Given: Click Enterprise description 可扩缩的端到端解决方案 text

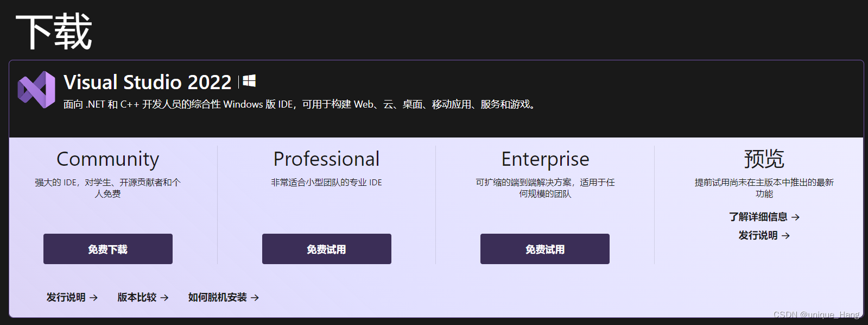Looking at the screenshot, I should pos(545,188).
